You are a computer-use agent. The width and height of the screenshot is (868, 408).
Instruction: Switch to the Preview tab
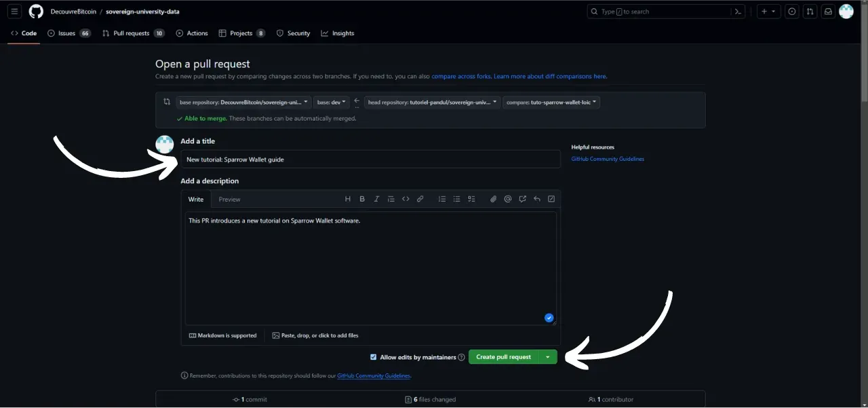coord(229,200)
